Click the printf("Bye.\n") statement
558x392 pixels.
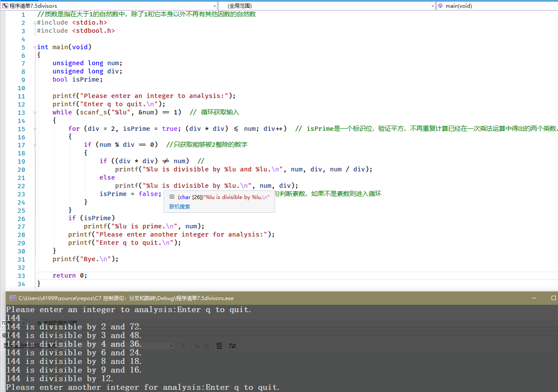86,259
